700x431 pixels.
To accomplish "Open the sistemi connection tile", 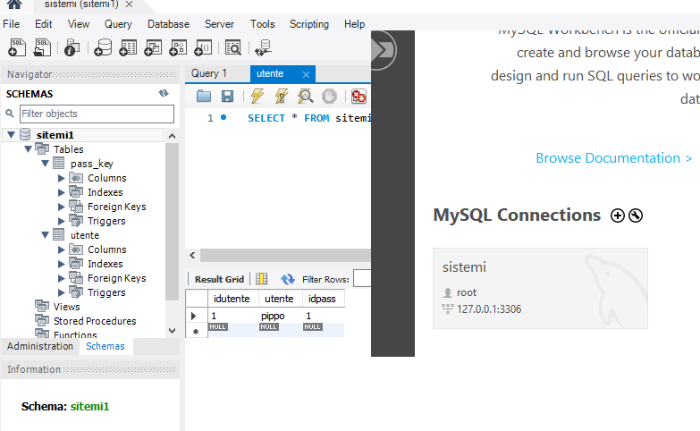I will click(x=540, y=288).
